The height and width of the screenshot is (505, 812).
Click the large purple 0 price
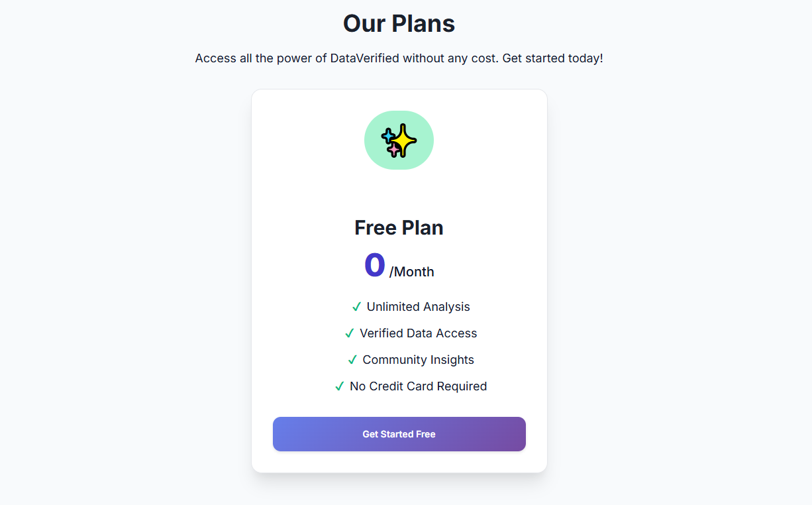(x=374, y=265)
